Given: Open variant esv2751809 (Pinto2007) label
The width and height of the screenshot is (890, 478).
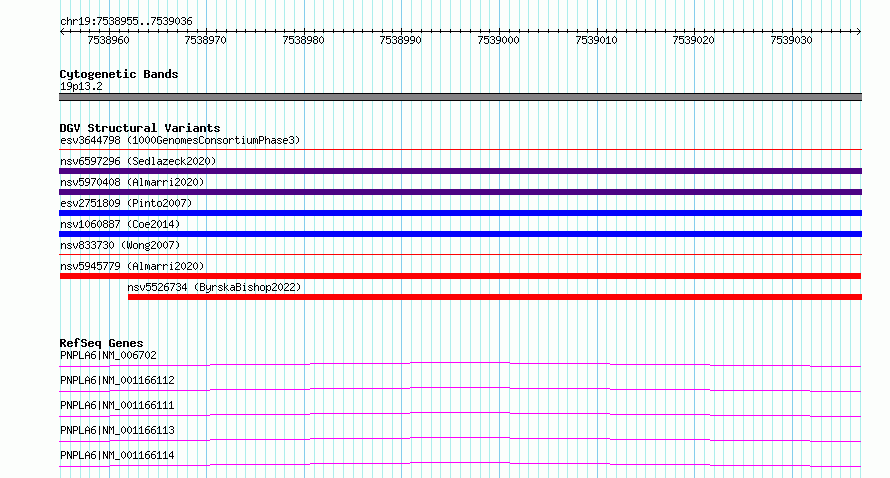Looking at the screenshot, I should pyautogui.click(x=126, y=203).
